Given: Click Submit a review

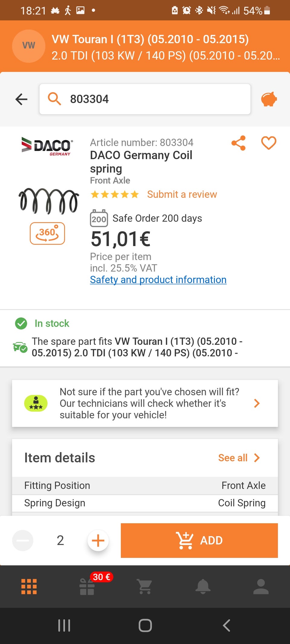Looking at the screenshot, I should [x=182, y=194].
